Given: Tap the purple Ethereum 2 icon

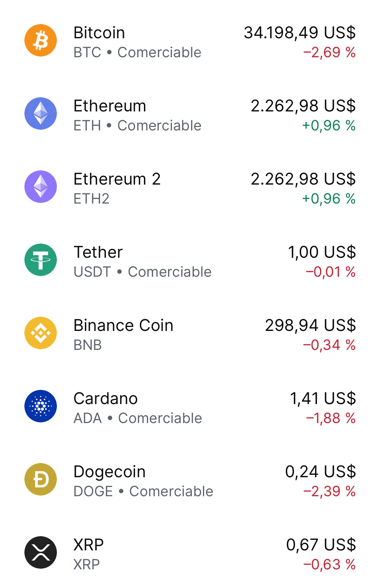Looking at the screenshot, I should (41, 187).
